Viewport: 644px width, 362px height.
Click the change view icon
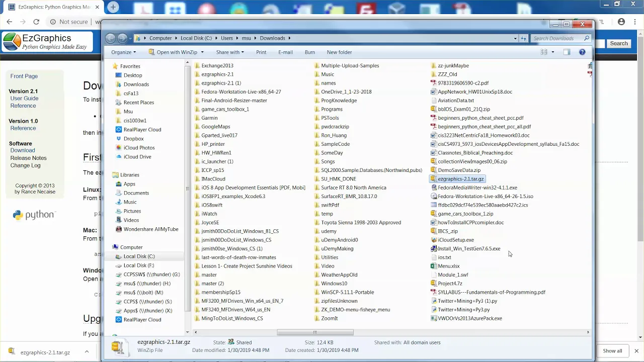pyautogui.click(x=544, y=52)
